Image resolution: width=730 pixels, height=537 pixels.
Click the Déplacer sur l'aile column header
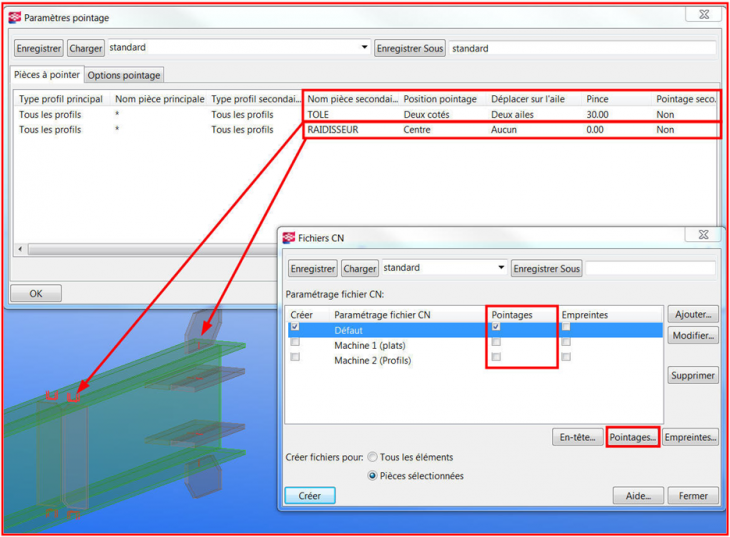tap(528, 99)
